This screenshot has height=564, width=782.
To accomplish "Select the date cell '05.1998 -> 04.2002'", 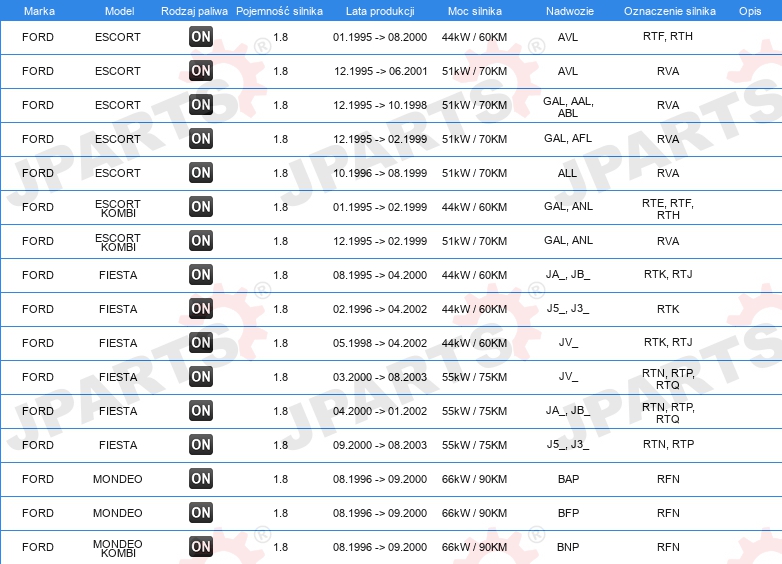I will tap(380, 343).
